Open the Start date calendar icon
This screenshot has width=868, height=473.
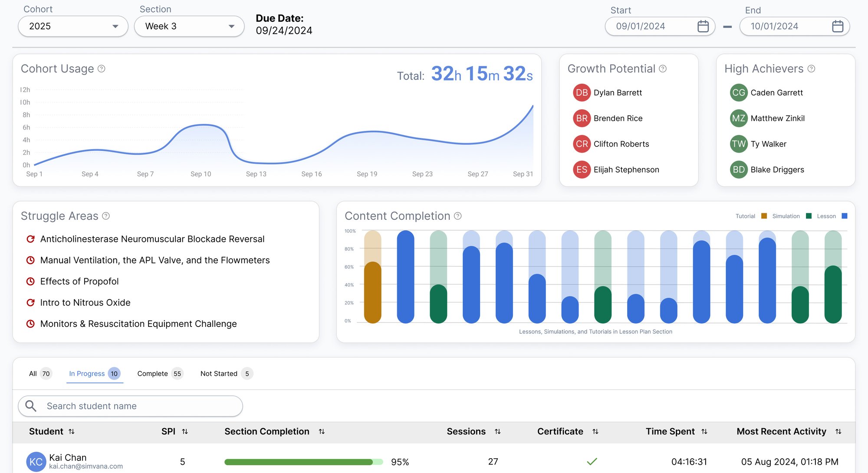pos(703,26)
